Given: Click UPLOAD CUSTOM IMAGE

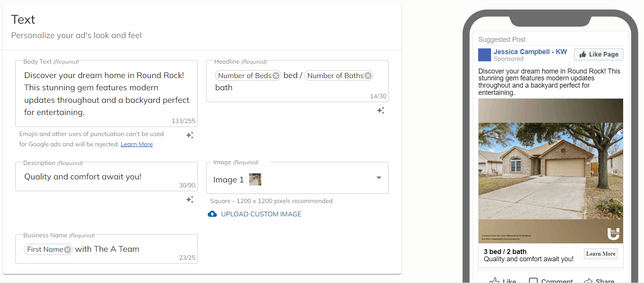Looking at the screenshot, I should [261, 214].
